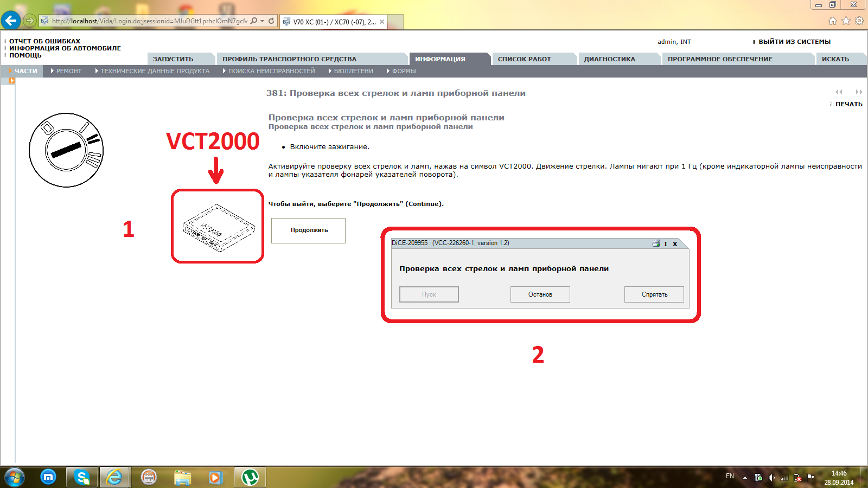Expand the ПОИСКА НЕИСПРАВНОСТЕЙ submenu

(x=269, y=71)
